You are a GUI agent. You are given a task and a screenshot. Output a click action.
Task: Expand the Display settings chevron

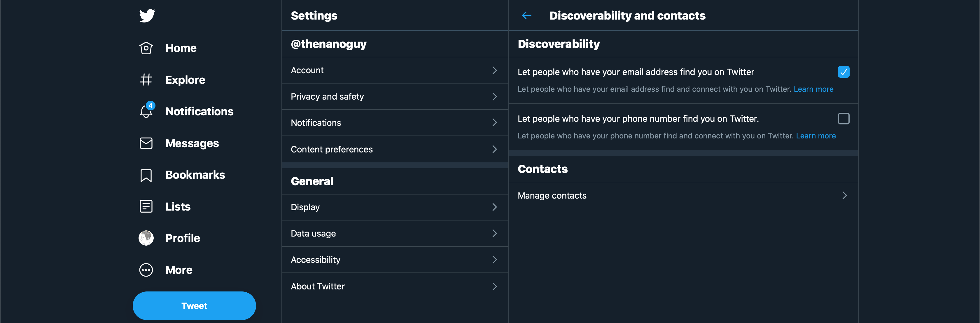point(494,207)
